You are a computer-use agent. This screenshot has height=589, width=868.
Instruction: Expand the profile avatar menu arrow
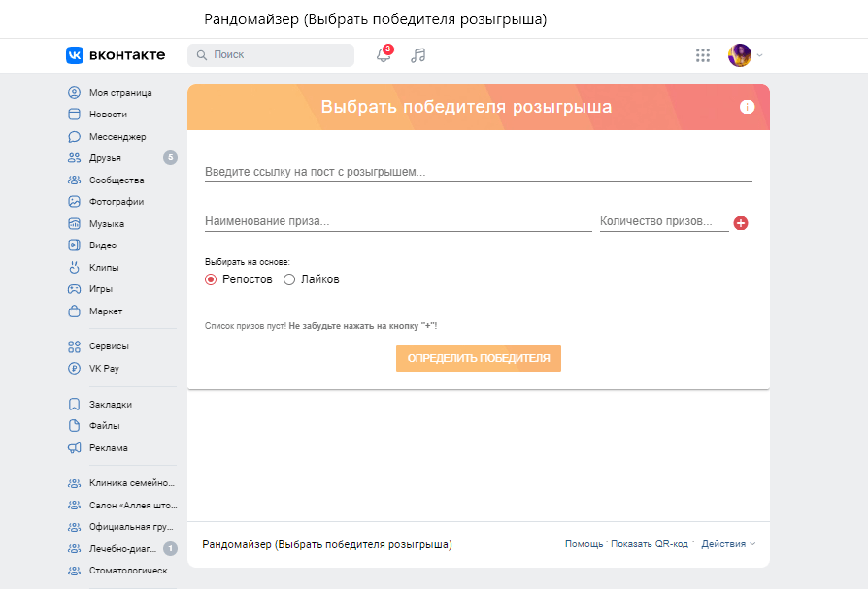click(759, 55)
